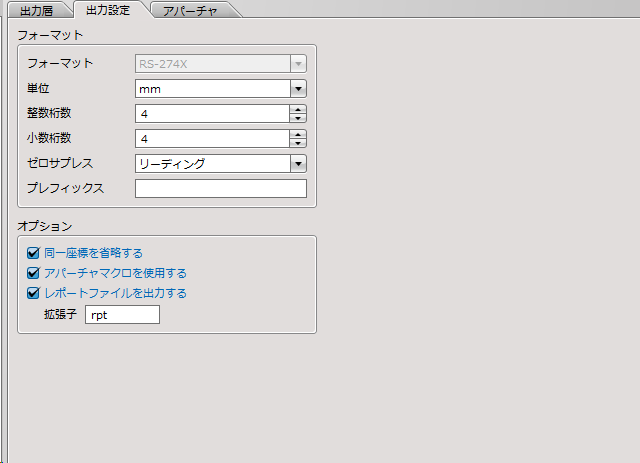The image size is (640, 463).
Task: Focus the プレフィックス text field
Action: click(x=220, y=189)
